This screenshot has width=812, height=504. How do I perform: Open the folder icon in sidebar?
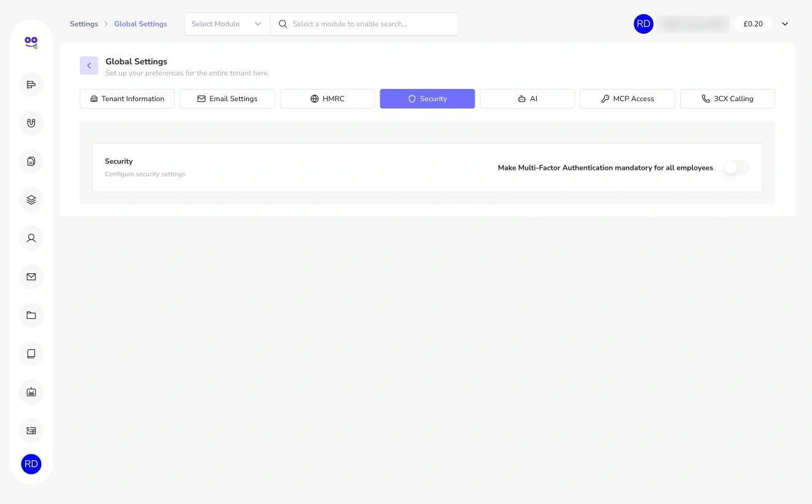click(31, 315)
